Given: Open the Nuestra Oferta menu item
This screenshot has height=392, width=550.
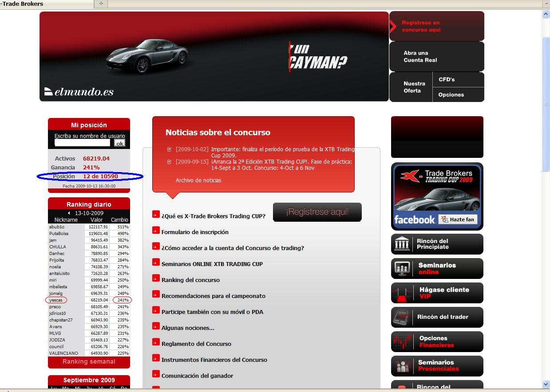Looking at the screenshot, I should (411, 87).
